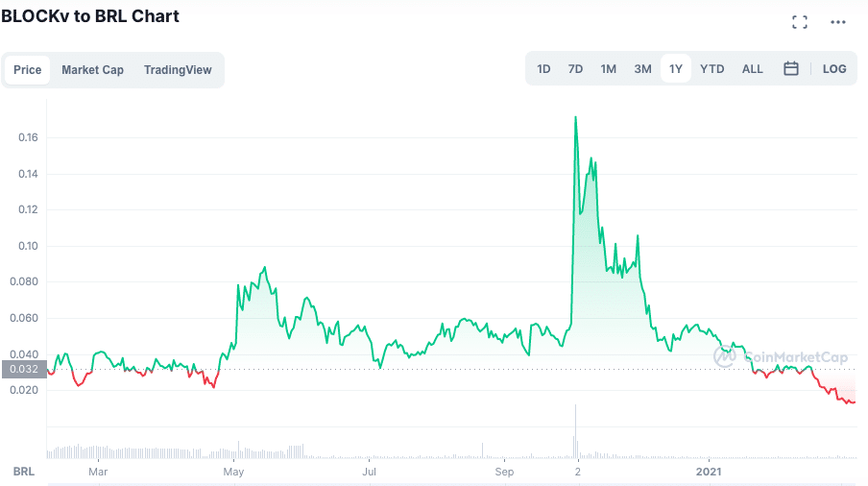The width and height of the screenshot is (868, 486).
Task: Click the 0.16 price axis label
Action: [28, 137]
